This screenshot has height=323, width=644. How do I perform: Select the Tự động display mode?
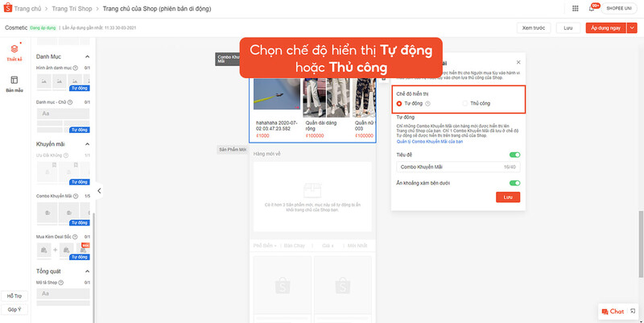(400, 104)
